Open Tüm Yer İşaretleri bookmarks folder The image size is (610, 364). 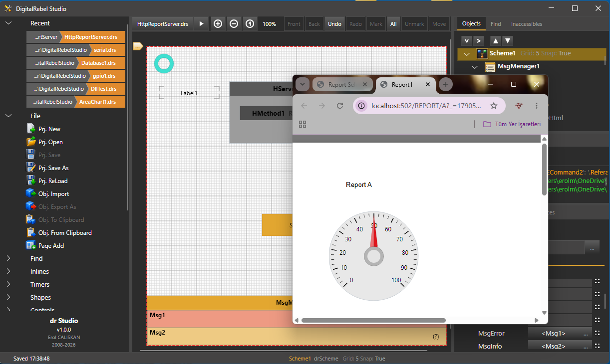click(x=512, y=124)
